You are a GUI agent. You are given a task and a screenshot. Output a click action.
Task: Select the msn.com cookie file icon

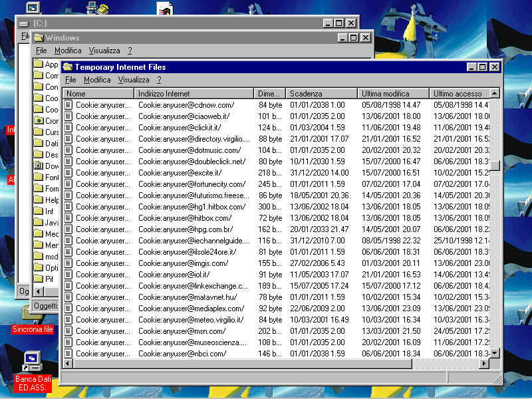[x=68, y=331]
